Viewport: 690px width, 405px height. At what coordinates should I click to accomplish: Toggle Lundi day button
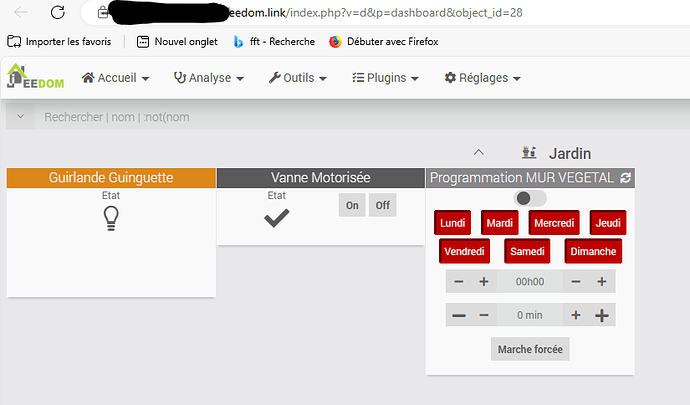coord(452,223)
